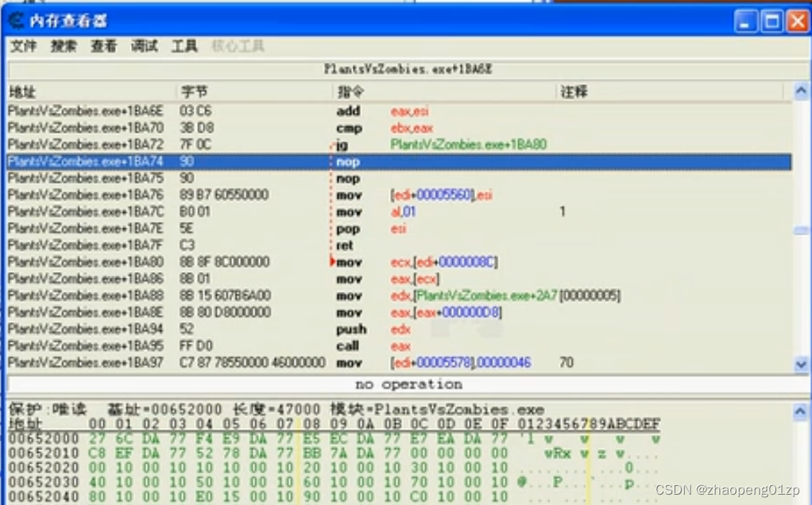This screenshot has width=812, height=505.
Task: Click hex view scrollbar up arrow
Action: 800,412
